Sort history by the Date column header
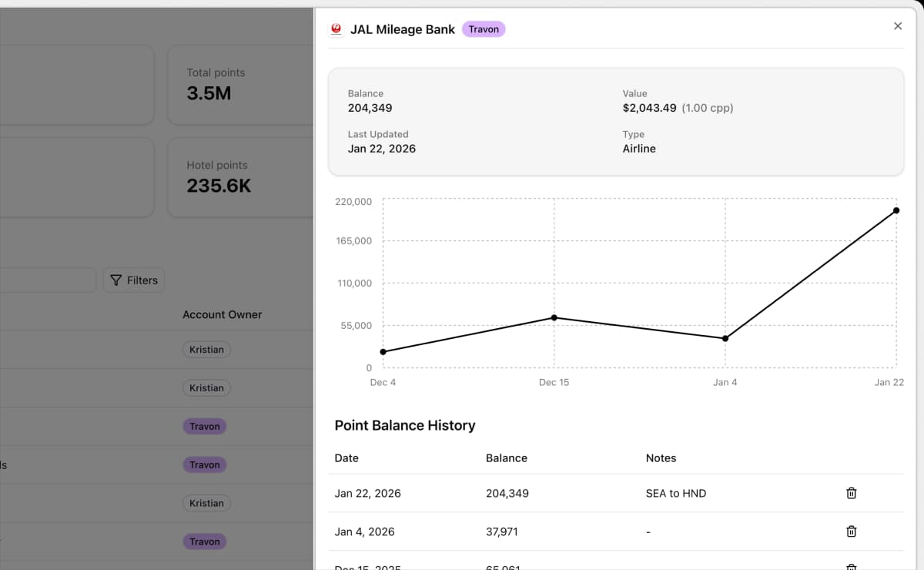The image size is (924, 570). point(346,458)
